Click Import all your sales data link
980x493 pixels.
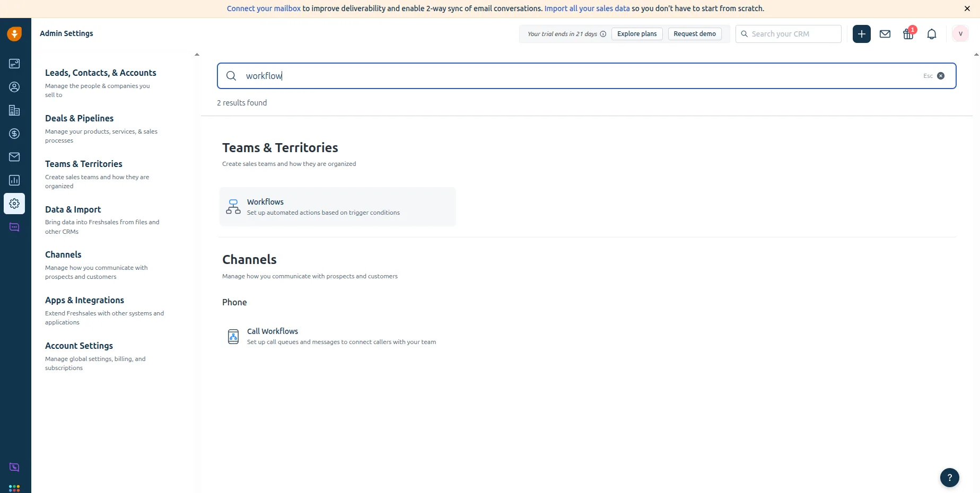(x=587, y=8)
